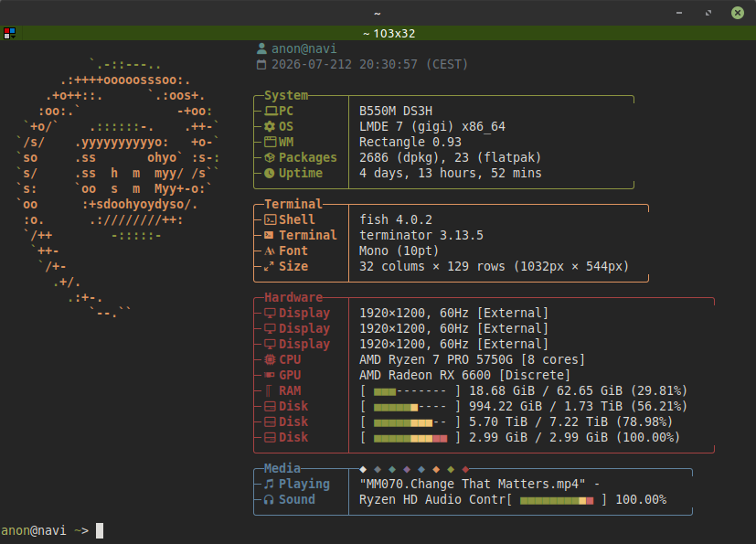756x544 pixels.
Task: Click the red diamond color swatch
Action: (465, 469)
